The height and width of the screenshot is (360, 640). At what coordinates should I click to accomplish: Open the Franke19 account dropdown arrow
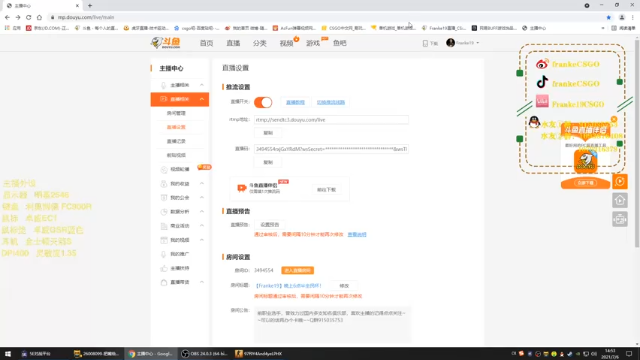(478, 43)
